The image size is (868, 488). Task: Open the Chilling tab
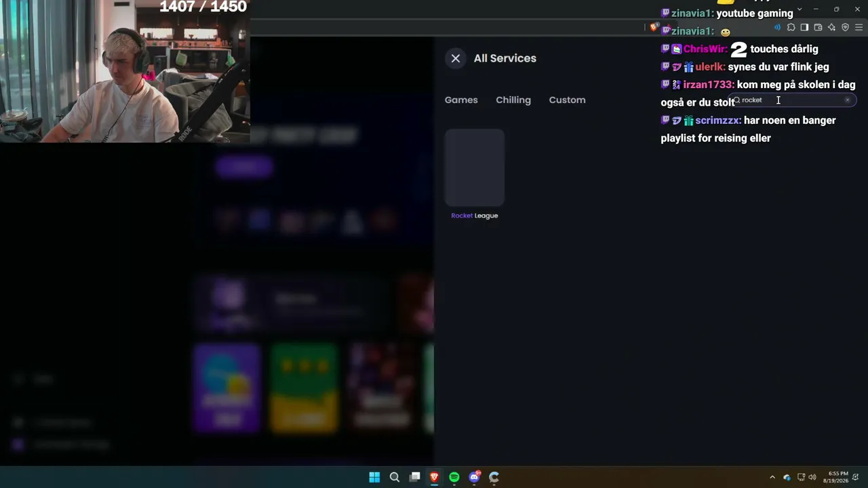513,100
